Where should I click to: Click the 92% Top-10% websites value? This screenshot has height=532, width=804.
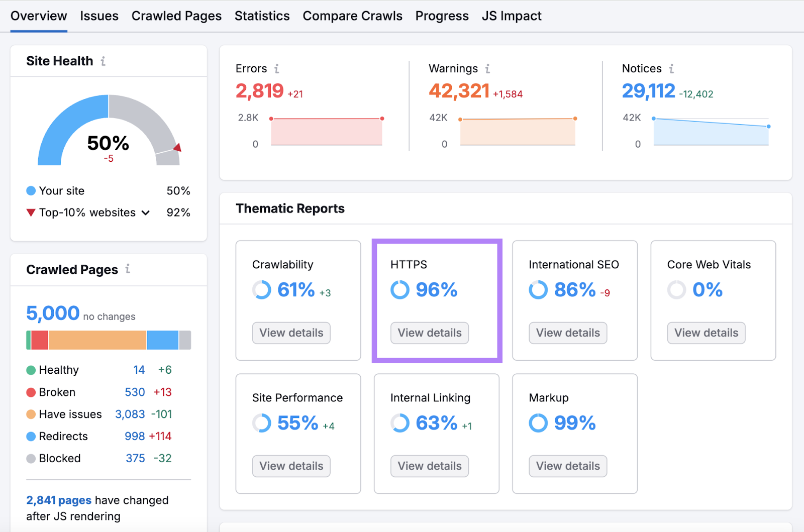[x=178, y=213]
